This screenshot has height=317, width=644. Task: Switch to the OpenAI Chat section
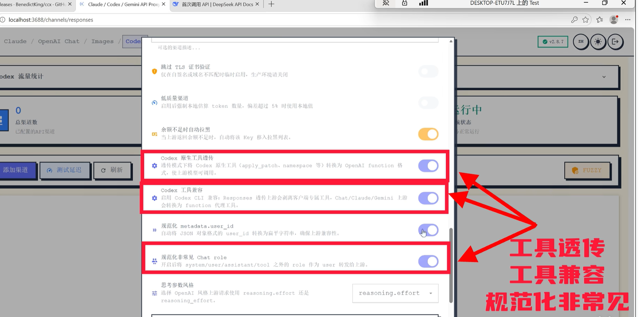pos(59,41)
